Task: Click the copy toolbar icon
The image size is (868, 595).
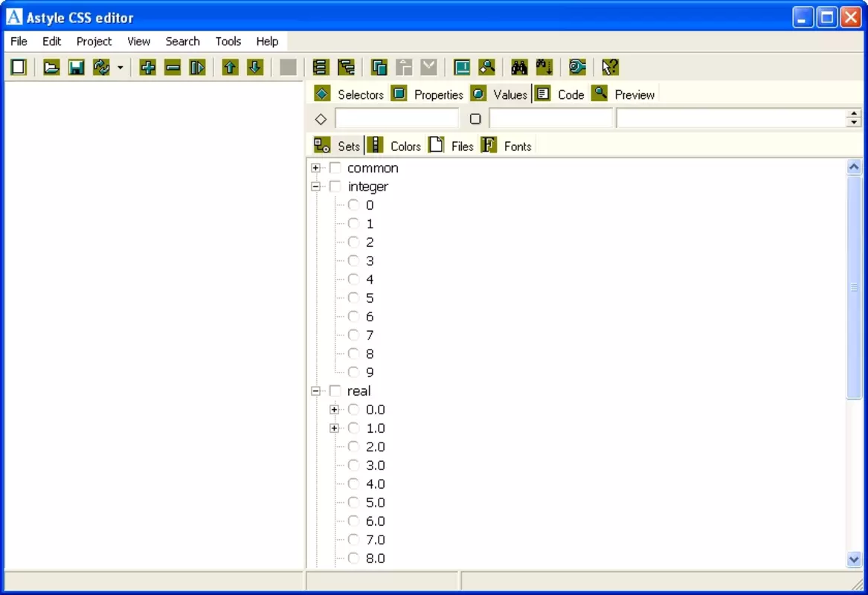Action: (379, 68)
